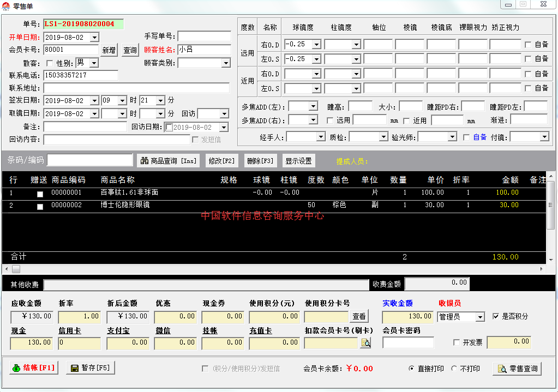Click the 删除[F3] button

pos(260,161)
